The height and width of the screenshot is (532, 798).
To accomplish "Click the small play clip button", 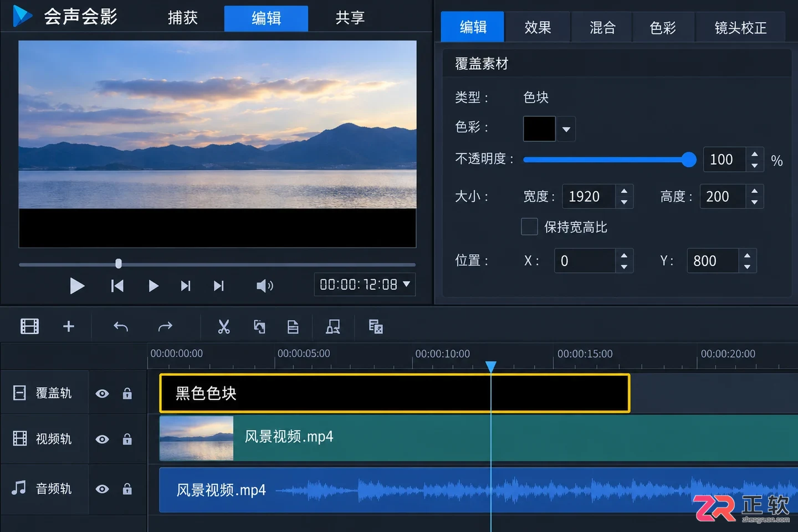I will pos(154,286).
